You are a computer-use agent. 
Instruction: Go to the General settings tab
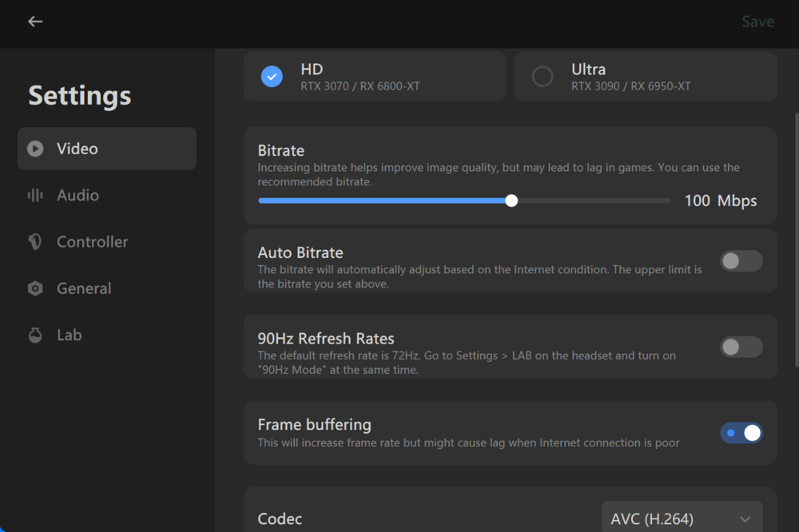point(84,288)
